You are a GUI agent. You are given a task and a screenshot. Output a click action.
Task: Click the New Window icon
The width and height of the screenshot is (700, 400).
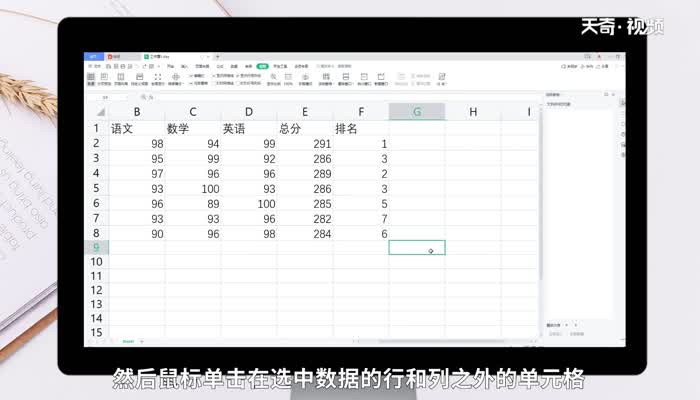(x=381, y=76)
